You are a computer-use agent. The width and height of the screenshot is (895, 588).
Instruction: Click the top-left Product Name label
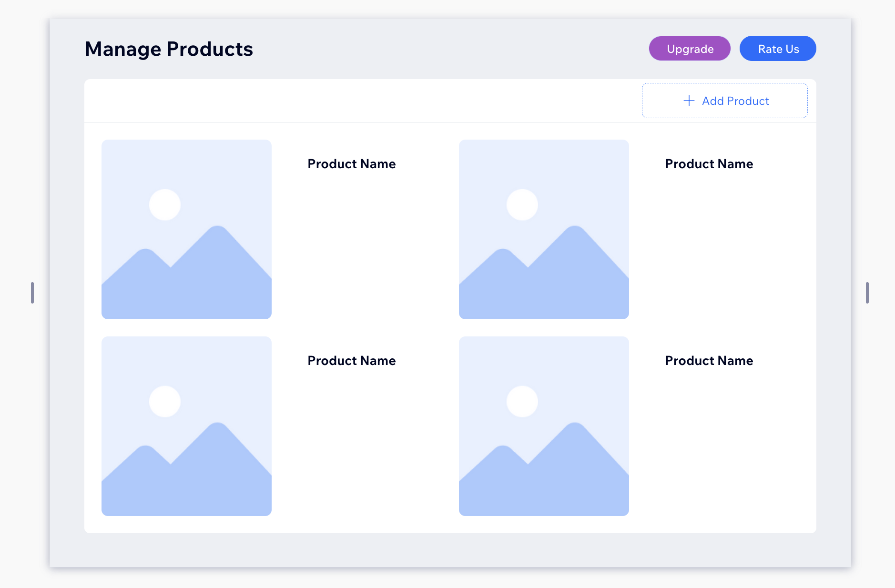pyautogui.click(x=352, y=164)
